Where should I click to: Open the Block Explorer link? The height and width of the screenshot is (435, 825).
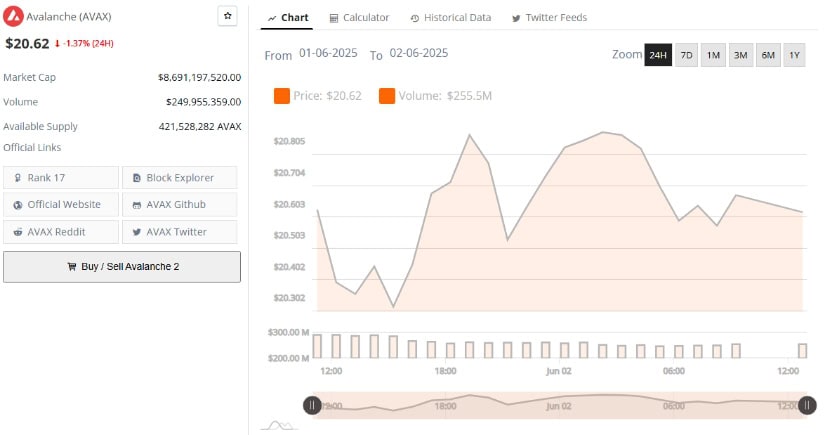[x=179, y=178]
